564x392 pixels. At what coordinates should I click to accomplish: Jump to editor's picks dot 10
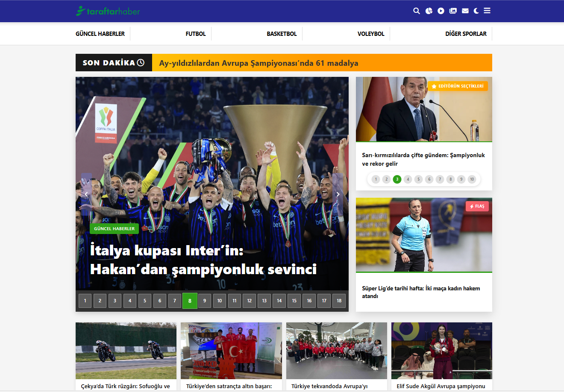pos(472,179)
